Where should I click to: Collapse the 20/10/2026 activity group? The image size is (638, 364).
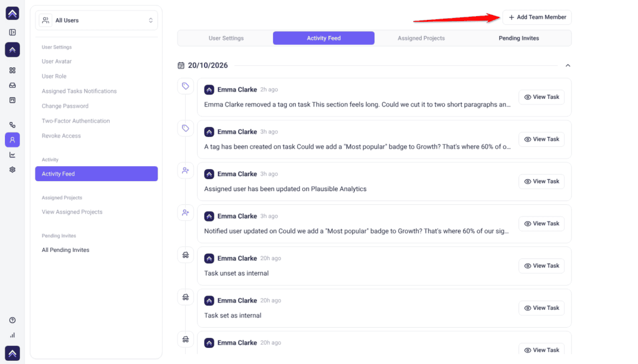568,65
